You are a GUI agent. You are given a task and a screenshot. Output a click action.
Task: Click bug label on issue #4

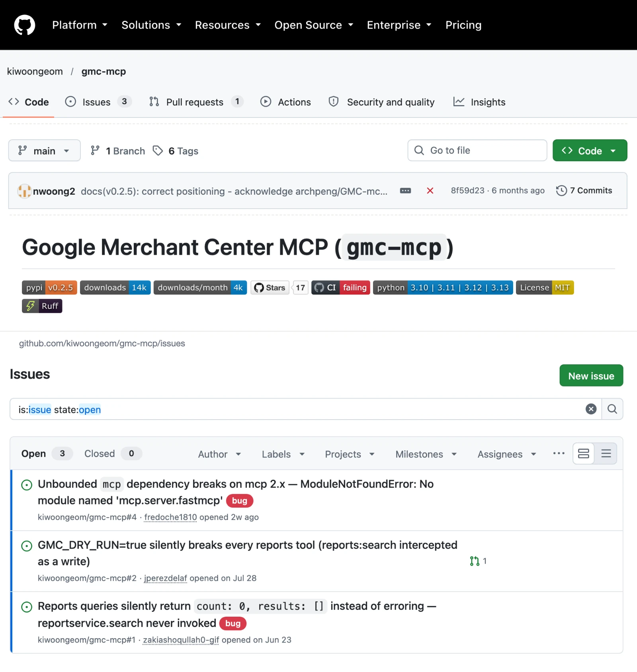(x=240, y=501)
